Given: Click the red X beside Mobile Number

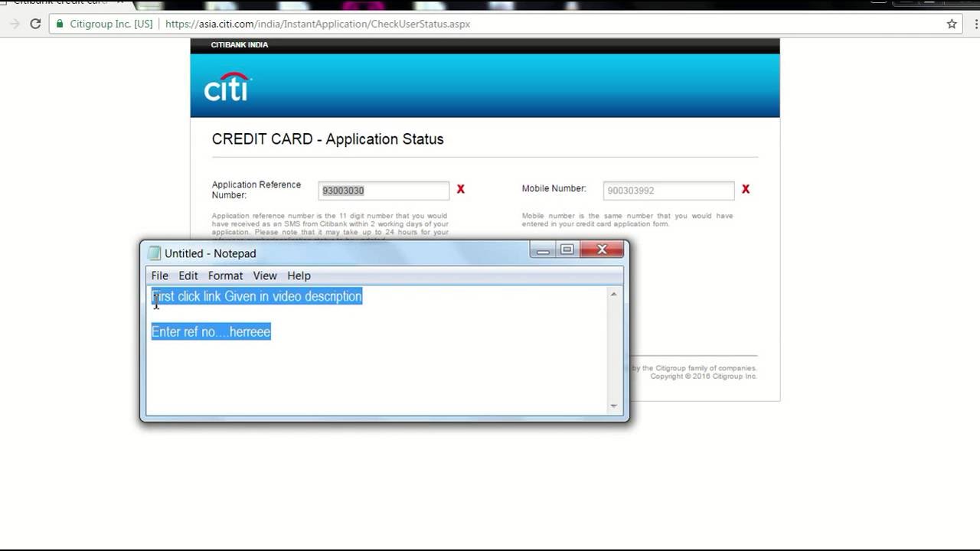Looking at the screenshot, I should point(746,189).
